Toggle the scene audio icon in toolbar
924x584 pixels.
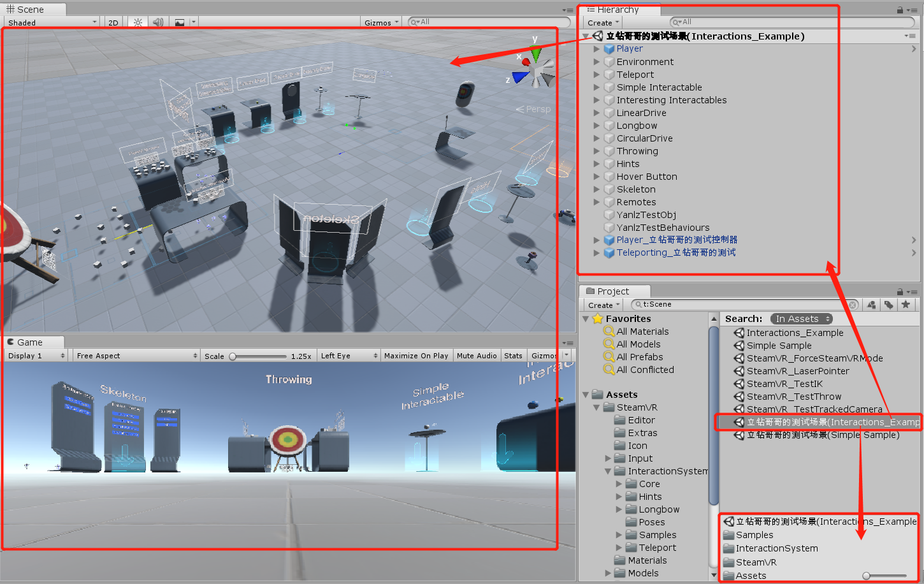(157, 22)
